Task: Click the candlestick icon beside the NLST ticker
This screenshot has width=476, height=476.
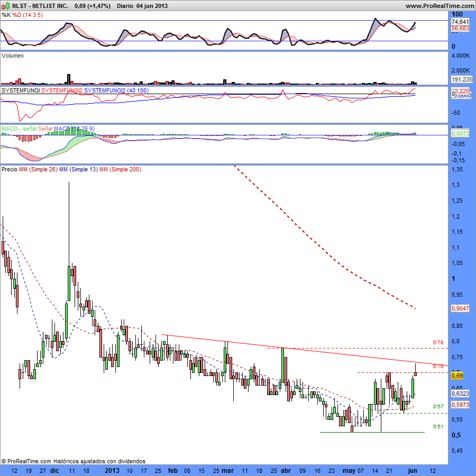Action: tap(5, 6)
